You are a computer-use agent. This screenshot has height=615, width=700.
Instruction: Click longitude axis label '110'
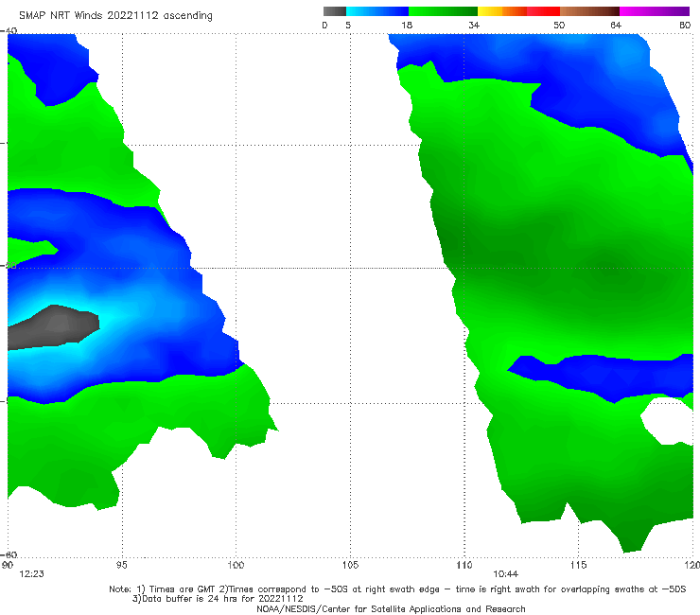click(464, 565)
